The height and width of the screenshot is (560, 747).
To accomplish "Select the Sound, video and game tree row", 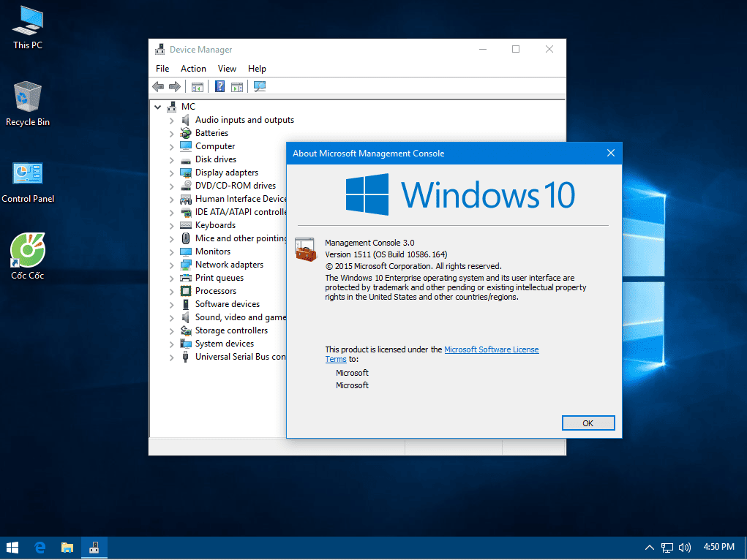I will (241, 317).
